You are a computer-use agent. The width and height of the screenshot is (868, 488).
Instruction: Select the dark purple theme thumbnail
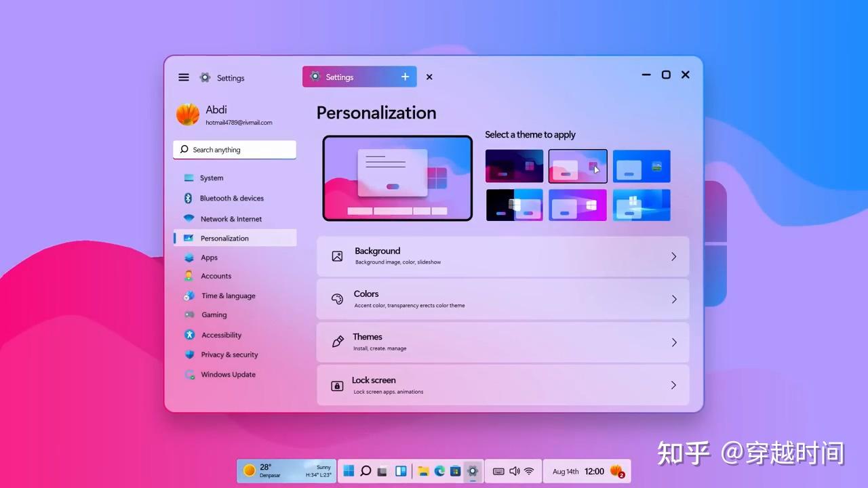pos(513,165)
